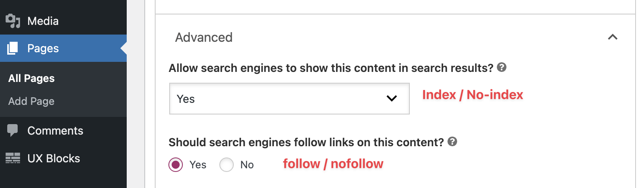This screenshot has width=644, height=188.
Task: Click help icon beside search results question
Action: point(501,67)
